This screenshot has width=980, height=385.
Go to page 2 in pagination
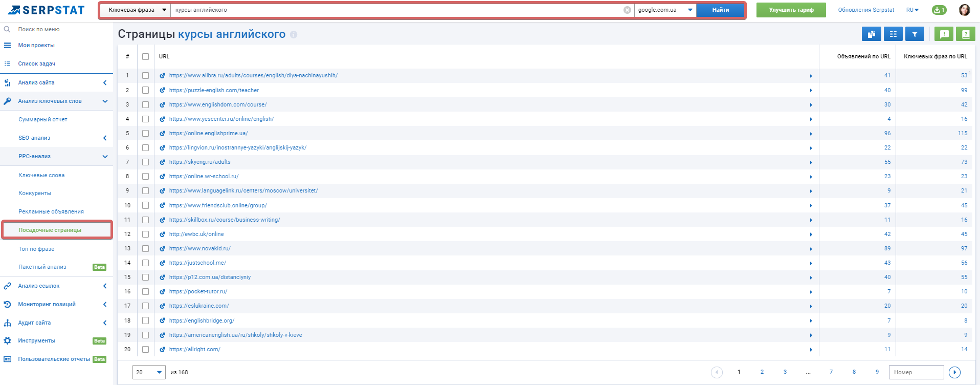[x=762, y=372]
